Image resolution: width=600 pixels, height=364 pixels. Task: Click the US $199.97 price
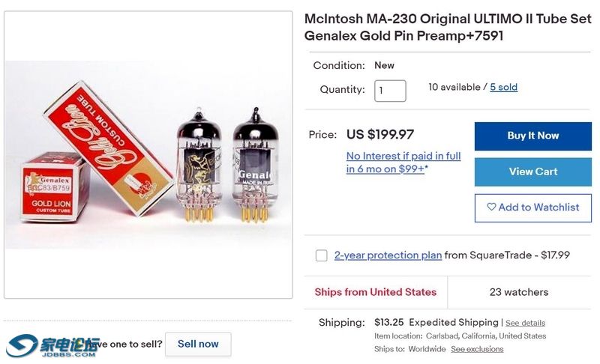pyautogui.click(x=379, y=135)
